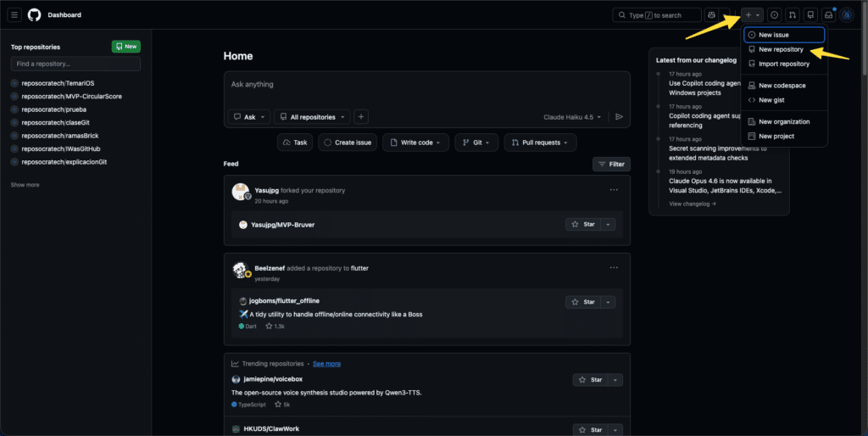This screenshot has width=868, height=436.
Task: Open reposocratech/explicacionGit repository
Action: (64, 162)
